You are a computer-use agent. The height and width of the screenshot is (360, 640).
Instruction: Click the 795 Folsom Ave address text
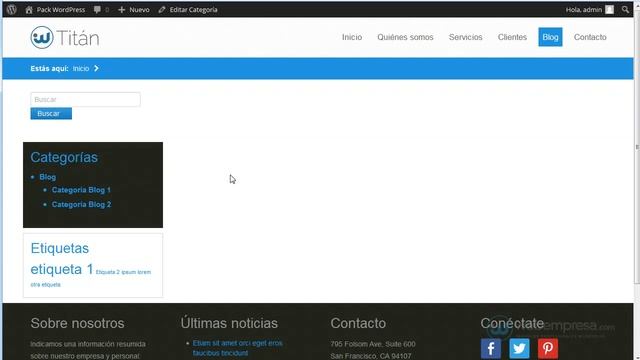click(373, 344)
